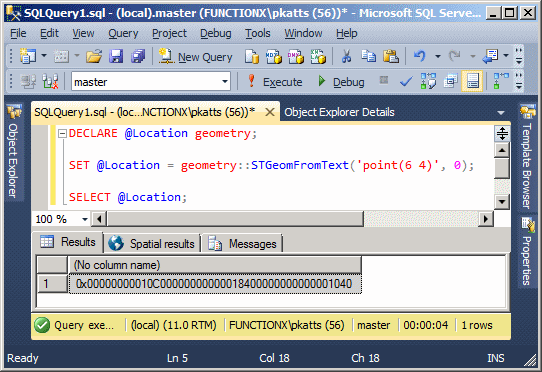
Task: Click the editor split bar icon
Action: coord(502,133)
